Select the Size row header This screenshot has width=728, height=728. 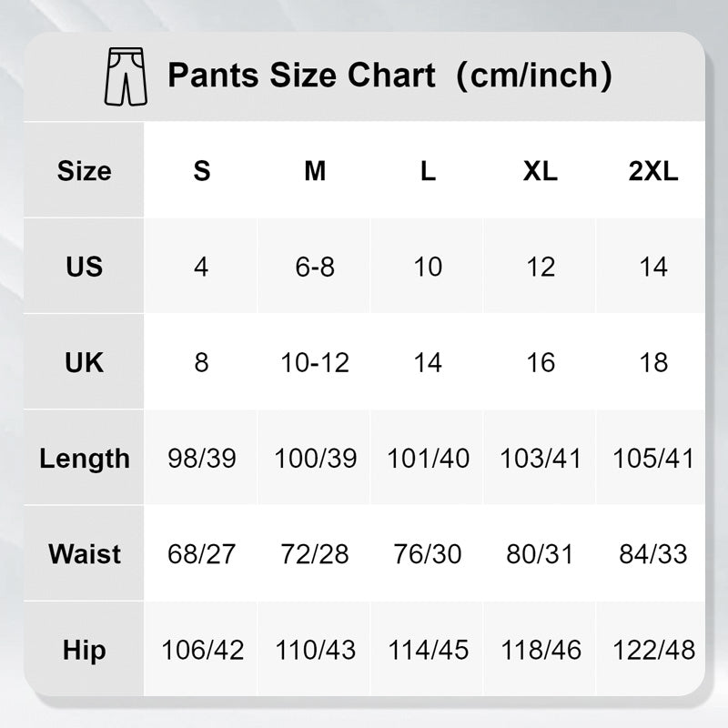84,171
